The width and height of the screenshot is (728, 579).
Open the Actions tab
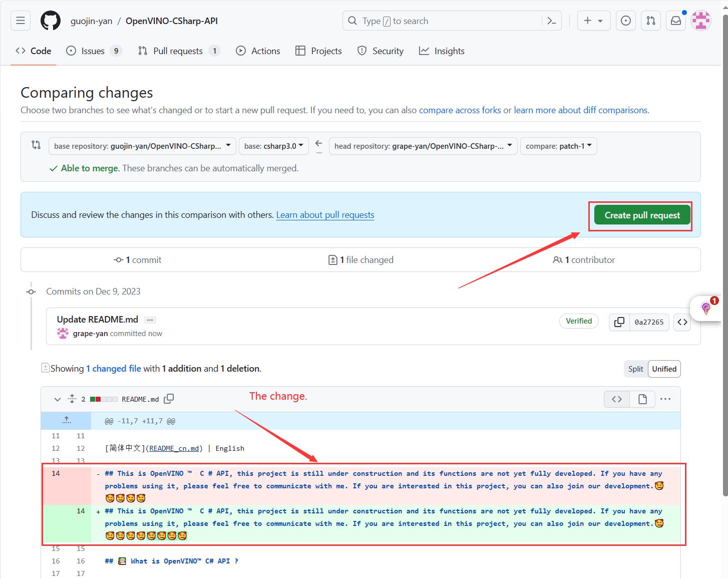click(x=258, y=51)
